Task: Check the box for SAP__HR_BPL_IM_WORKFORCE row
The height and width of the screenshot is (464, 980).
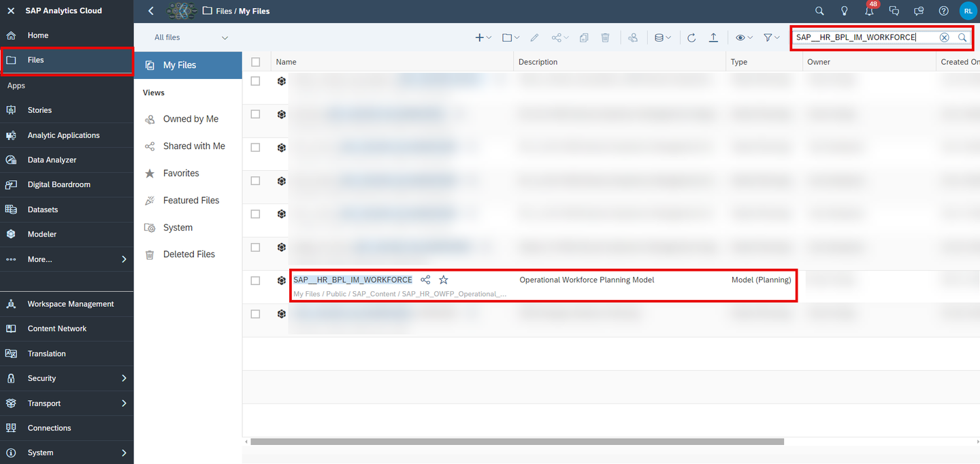Action: click(x=255, y=280)
